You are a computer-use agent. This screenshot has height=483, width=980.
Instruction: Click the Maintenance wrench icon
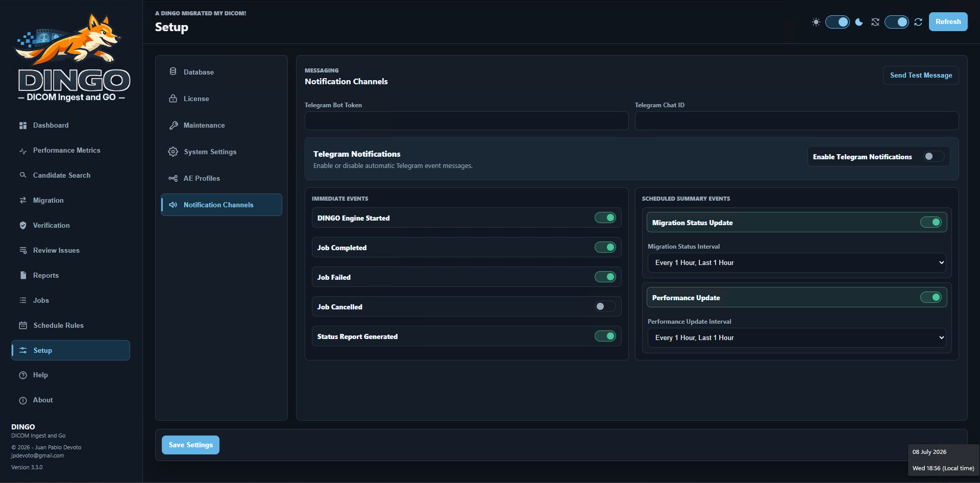tap(173, 125)
